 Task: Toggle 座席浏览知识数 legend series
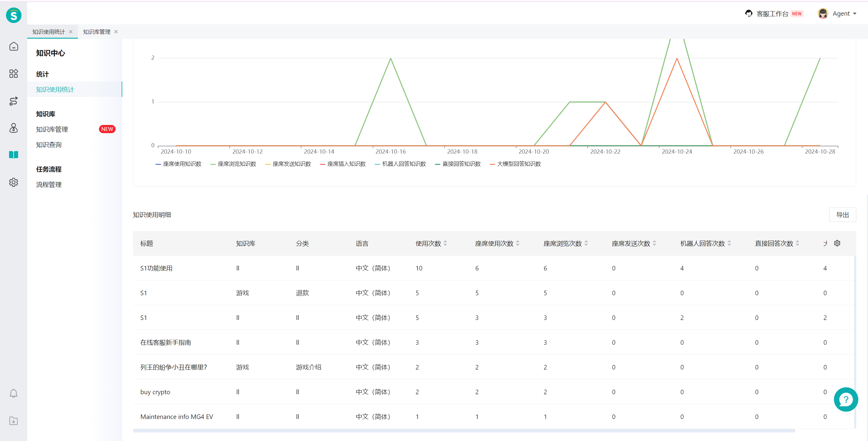click(x=233, y=164)
